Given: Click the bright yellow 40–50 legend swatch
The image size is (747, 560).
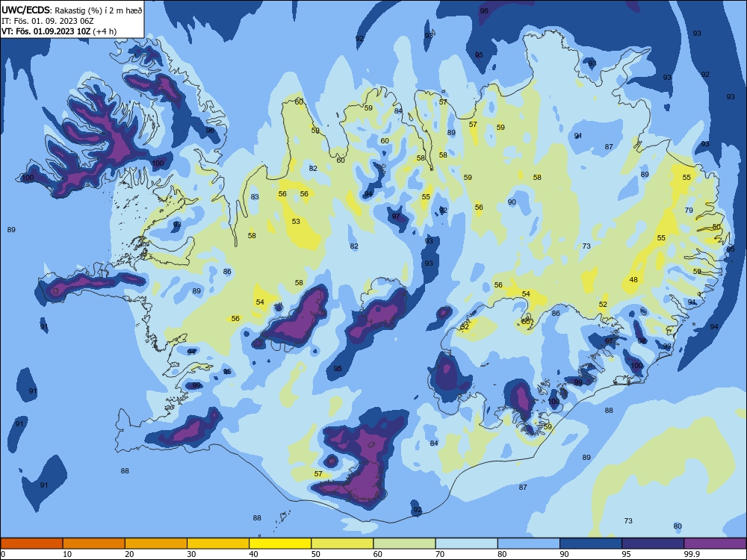Looking at the screenshot, I should [x=280, y=544].
